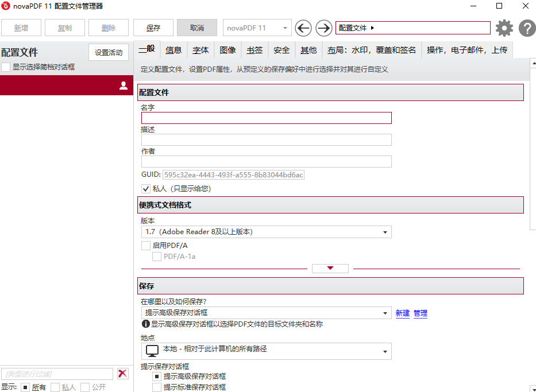Expand the collapsed section via the center arrow

click(330, 268)
